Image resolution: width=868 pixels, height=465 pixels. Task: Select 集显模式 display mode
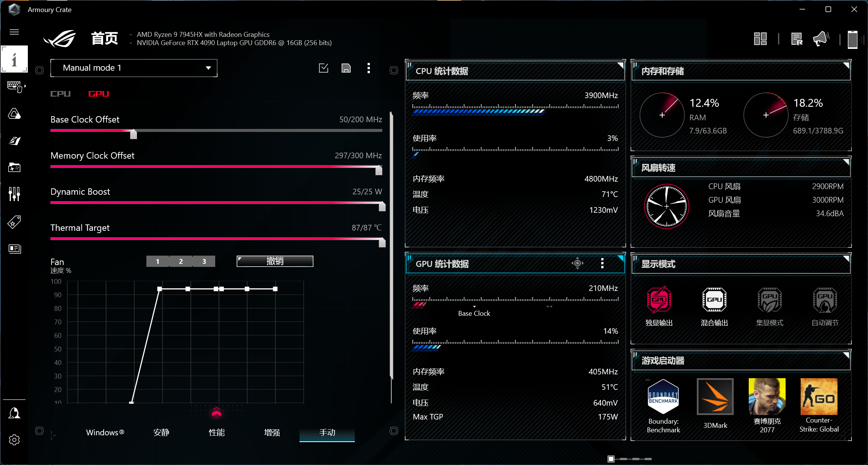coord(769,307)
